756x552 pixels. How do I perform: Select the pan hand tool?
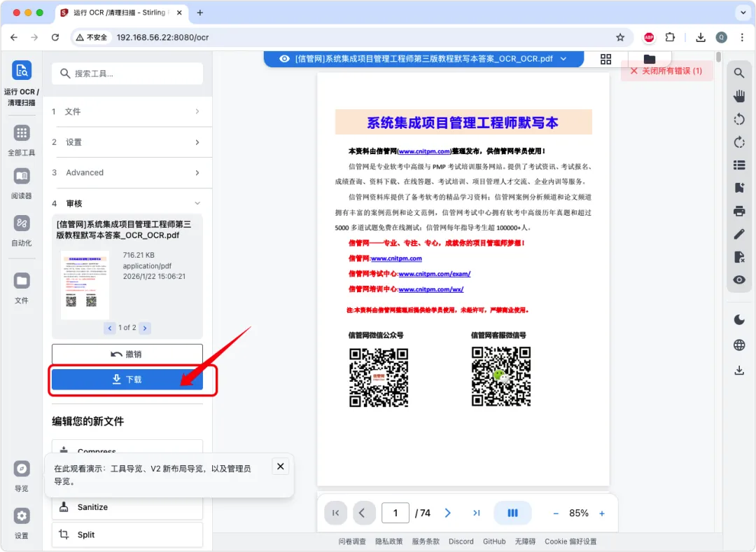(x=739, y=95)
